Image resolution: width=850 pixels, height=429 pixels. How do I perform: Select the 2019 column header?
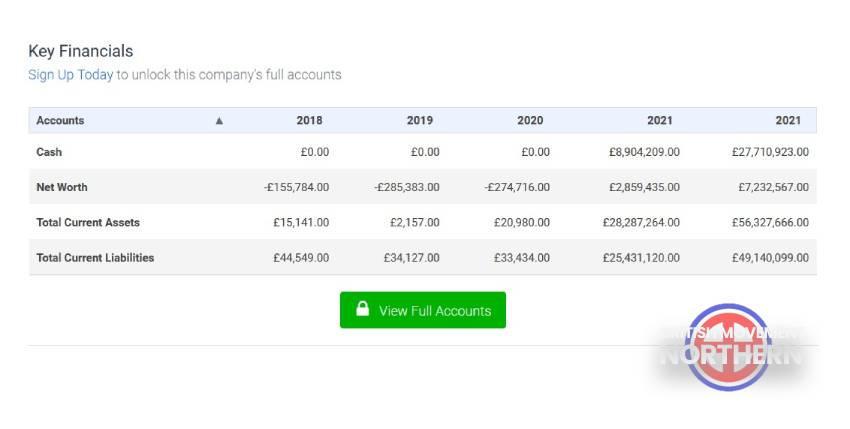point(420,120)
